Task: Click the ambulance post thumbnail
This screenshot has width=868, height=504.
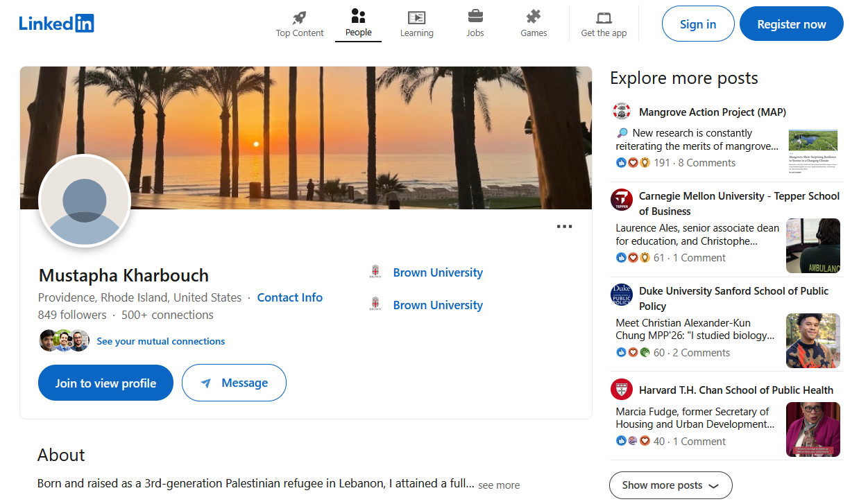Action: tap(813, 245)
